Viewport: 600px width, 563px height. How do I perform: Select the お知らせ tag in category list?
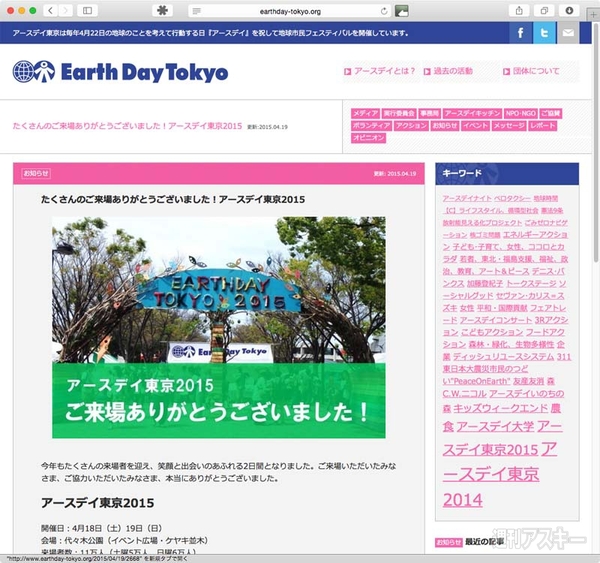445,126
